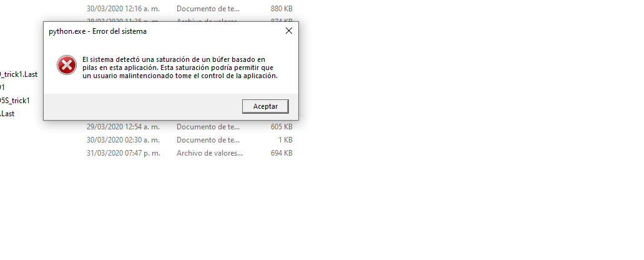This screenshot has height=260, width=644.
Task: Click the red error X icon
Action: pos(67,65)
